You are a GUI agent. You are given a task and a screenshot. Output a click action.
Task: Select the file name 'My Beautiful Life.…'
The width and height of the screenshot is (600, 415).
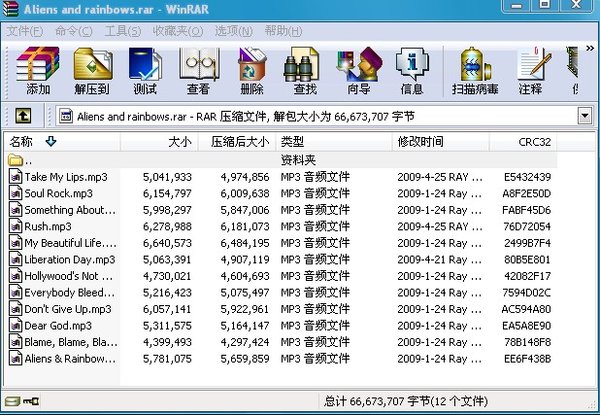(70, 243)
